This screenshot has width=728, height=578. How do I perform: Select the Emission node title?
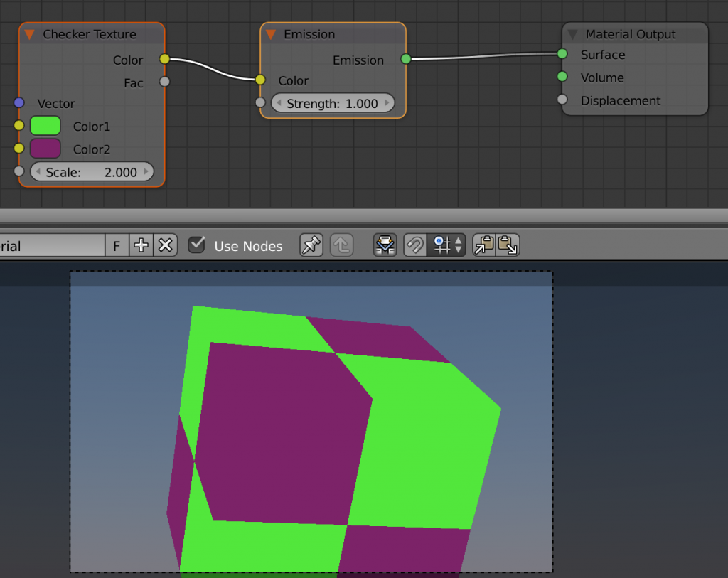tap(309, 34)
